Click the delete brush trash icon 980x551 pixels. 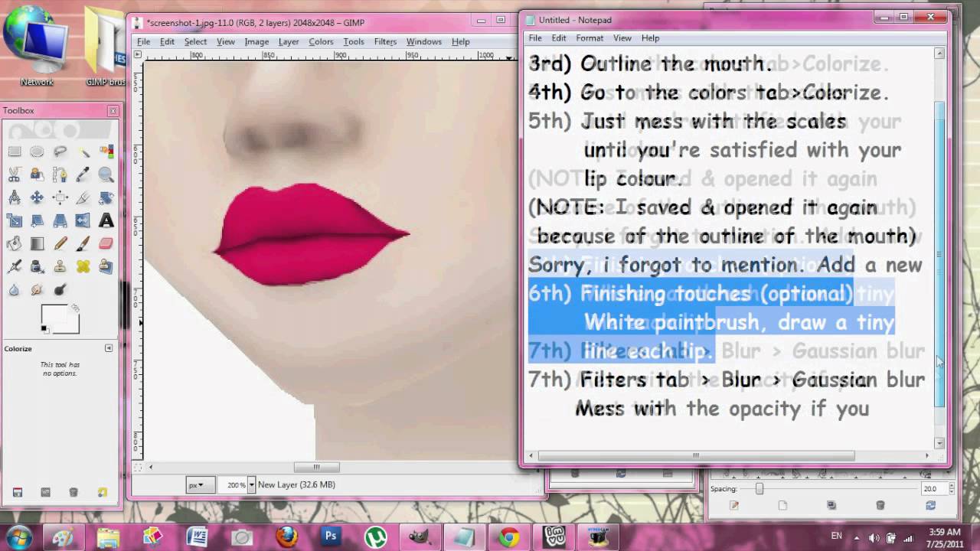point(880,505)
